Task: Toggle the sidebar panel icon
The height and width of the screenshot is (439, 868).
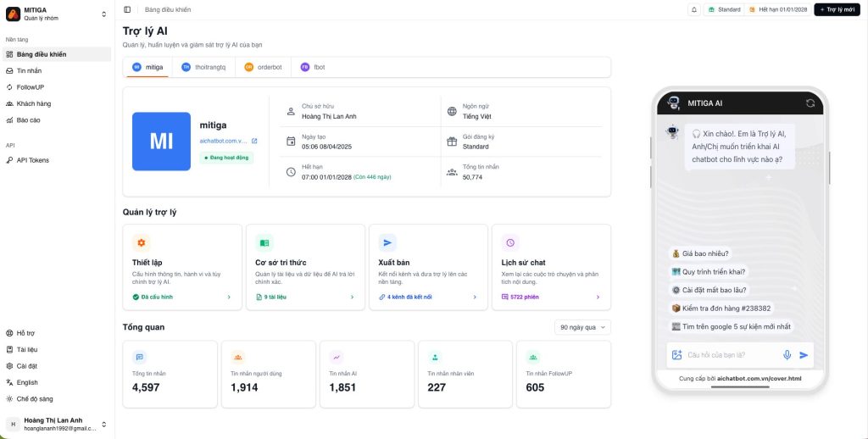Action: coord(127,9)
